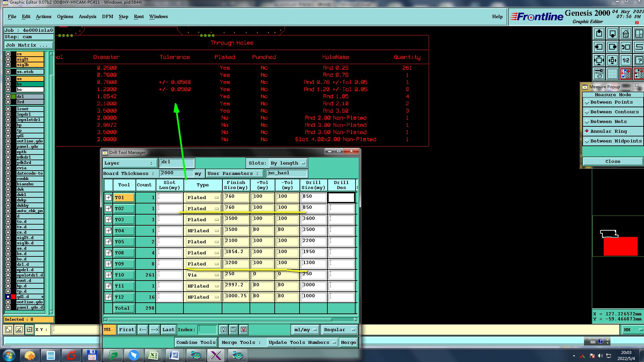Open the Rout menu

pos(139,16)
